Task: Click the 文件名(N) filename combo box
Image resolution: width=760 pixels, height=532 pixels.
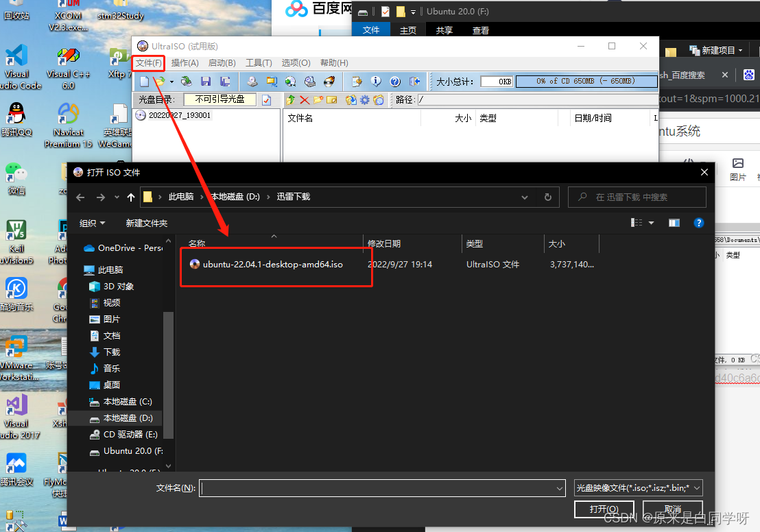Action: pyautogui.click(x=383, y=488)
